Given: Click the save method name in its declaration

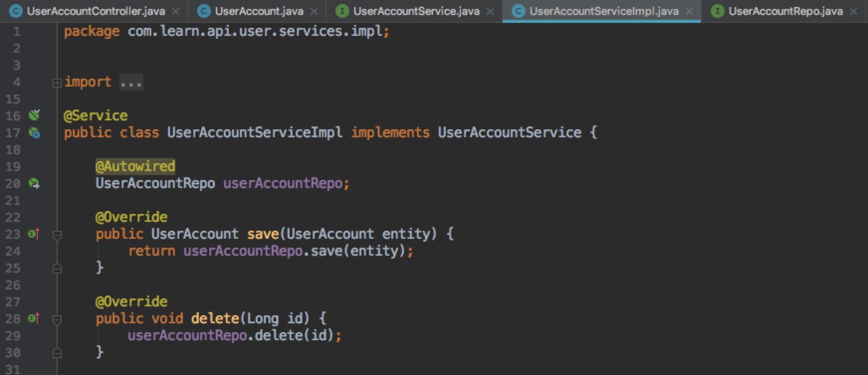Looking at the screenshot, I should (263, 234).
